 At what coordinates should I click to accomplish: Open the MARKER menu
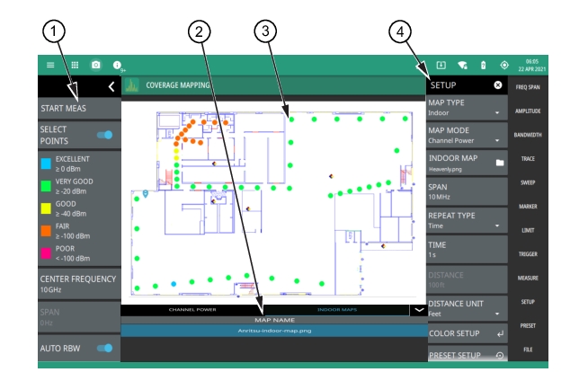(x=528, y=207)
